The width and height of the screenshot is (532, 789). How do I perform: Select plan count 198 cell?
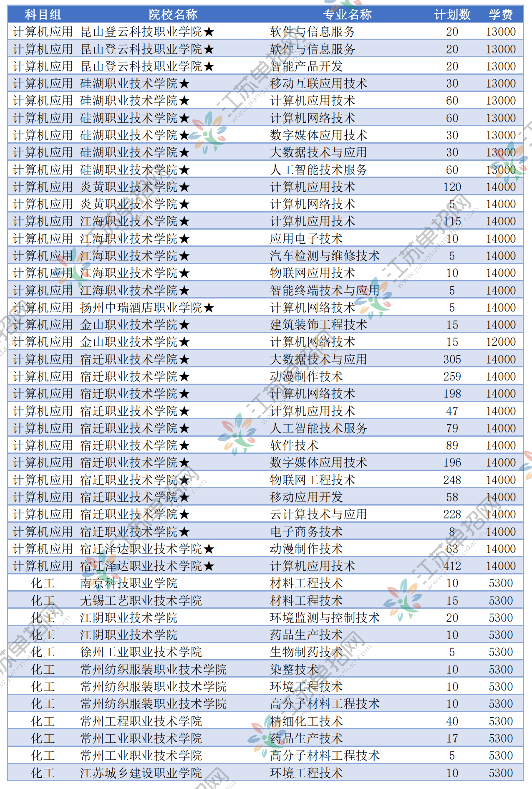tap(452, 394)
